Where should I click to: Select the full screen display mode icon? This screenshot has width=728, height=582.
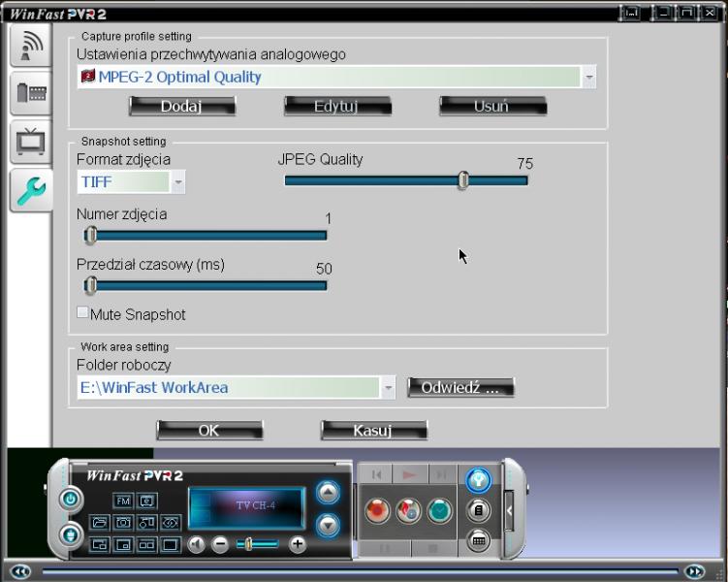pos(171,544)
